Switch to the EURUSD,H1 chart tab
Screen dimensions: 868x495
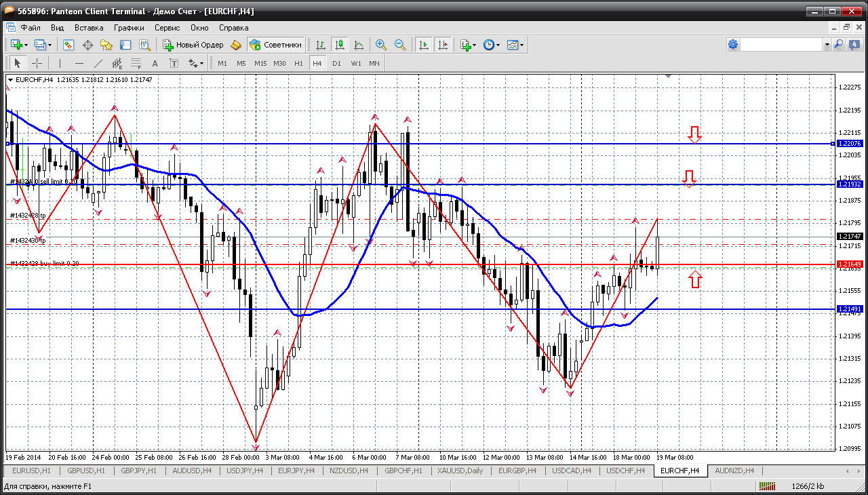click(x=32, y=471)
